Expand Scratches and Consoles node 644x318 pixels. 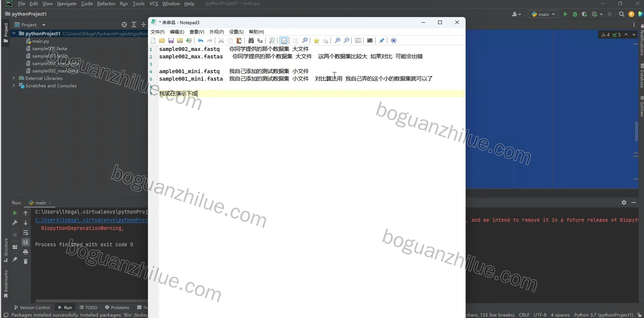[14, 85]
